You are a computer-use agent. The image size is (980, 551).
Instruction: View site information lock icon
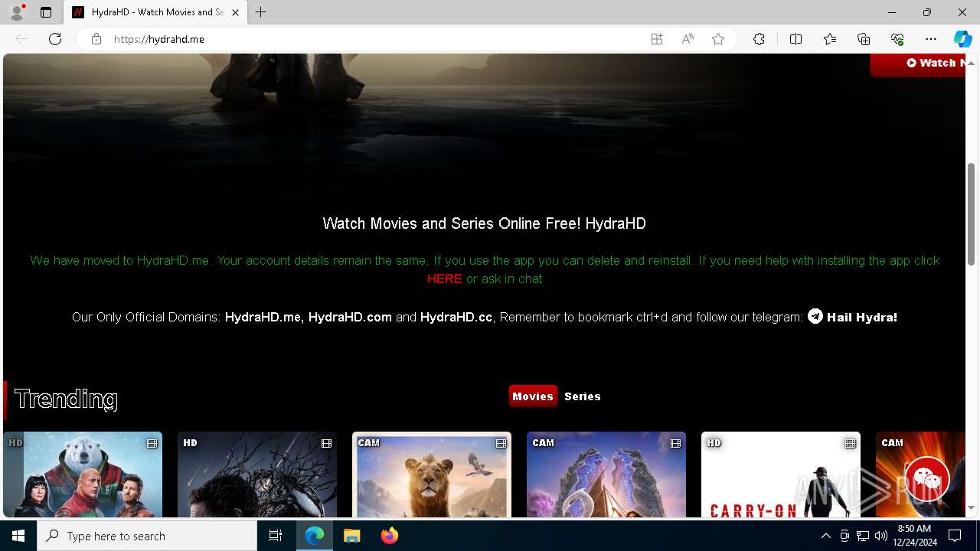tap(96, 39)
